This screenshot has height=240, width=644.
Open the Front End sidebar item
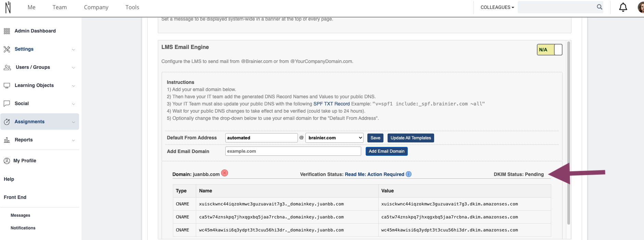click(15, 197)
